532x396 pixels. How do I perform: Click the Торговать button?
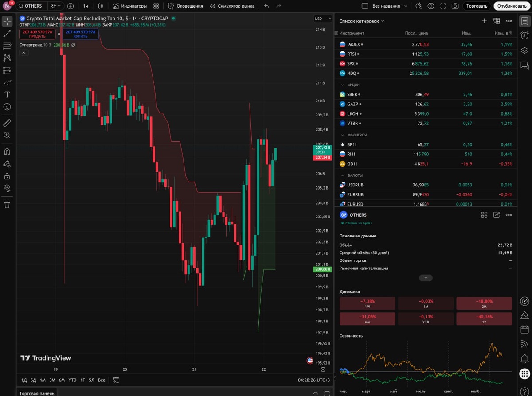tap(477, 6)
